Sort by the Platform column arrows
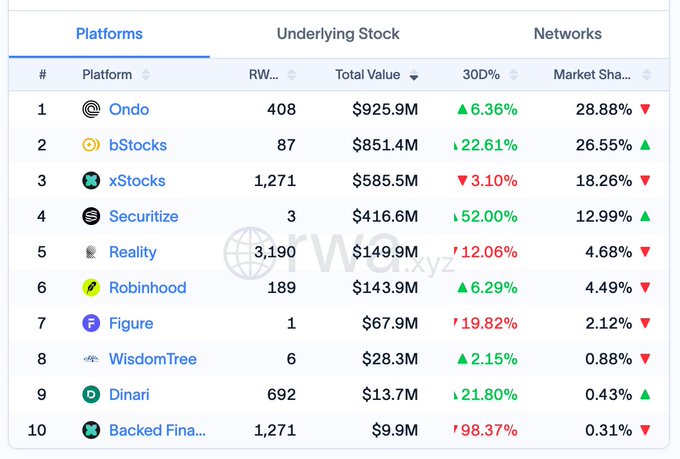Viewport: 680px width, 459px height. (146, 75)
